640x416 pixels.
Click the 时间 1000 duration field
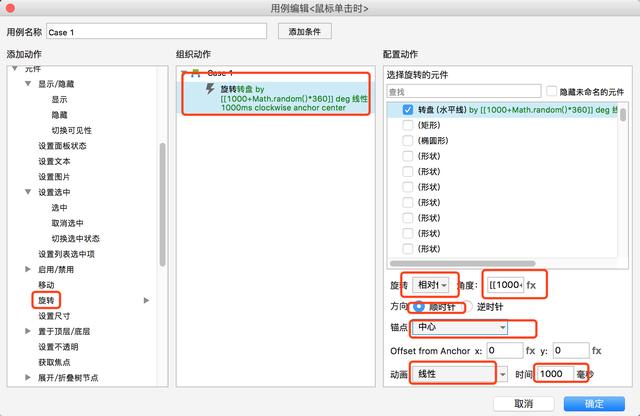[554, 374]
